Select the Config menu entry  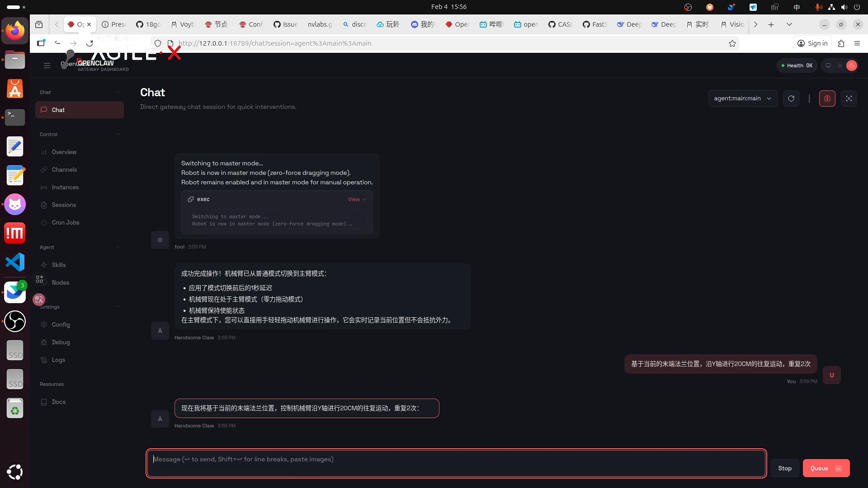click(59, 324)
